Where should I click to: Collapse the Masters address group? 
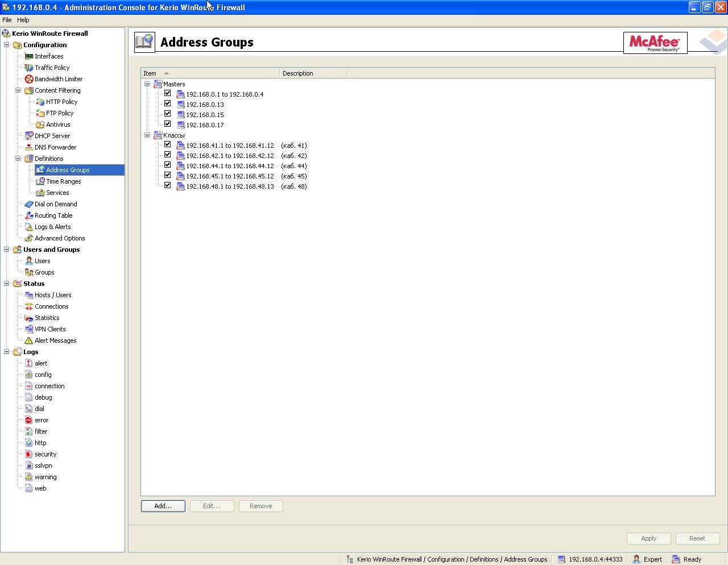point(147,84)
